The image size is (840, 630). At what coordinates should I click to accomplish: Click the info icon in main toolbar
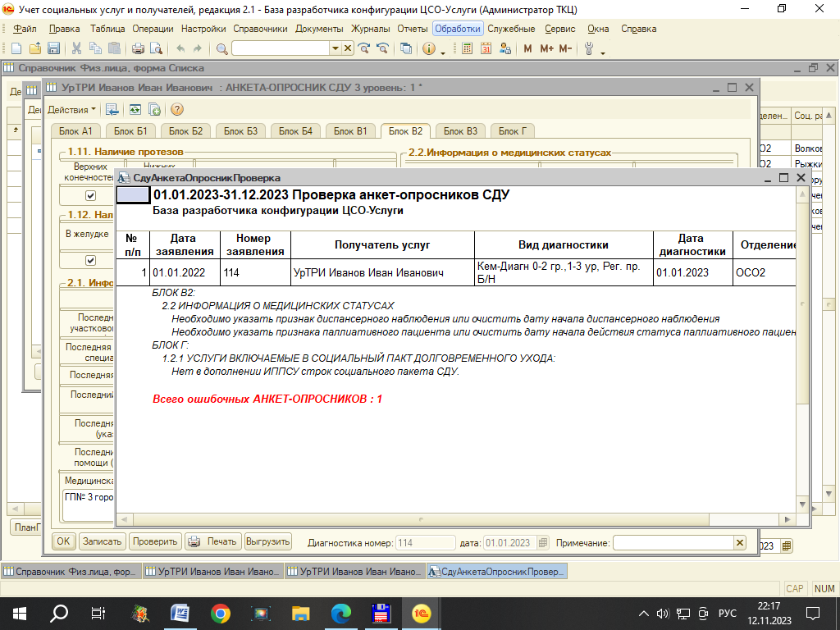point(428,49)
